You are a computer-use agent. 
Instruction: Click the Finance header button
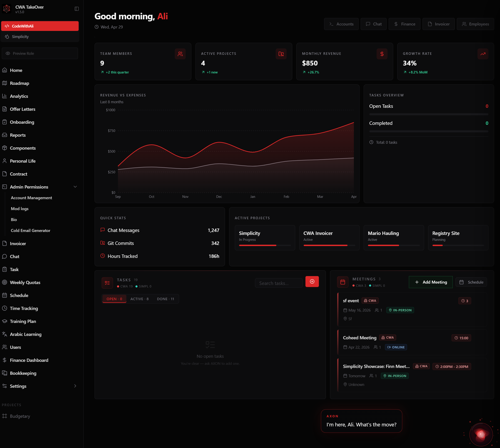pyautogui.click(x=404, y=24)
